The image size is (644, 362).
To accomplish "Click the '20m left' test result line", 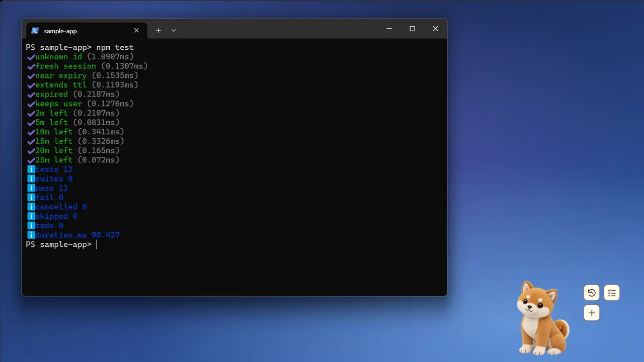I will 73,151.
